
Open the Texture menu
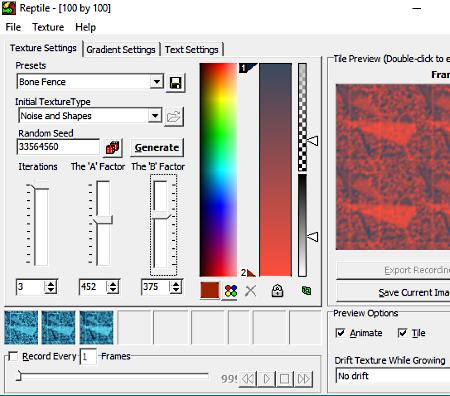48,27
